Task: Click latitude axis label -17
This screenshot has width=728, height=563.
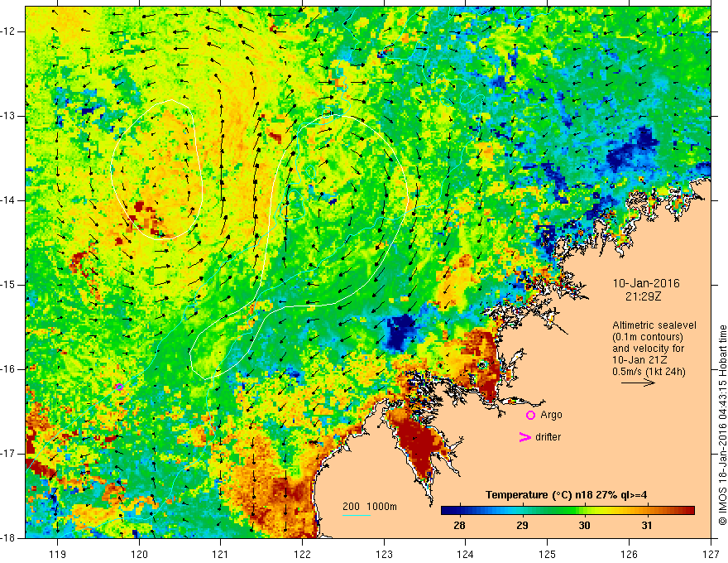Action: coord(8,454)
